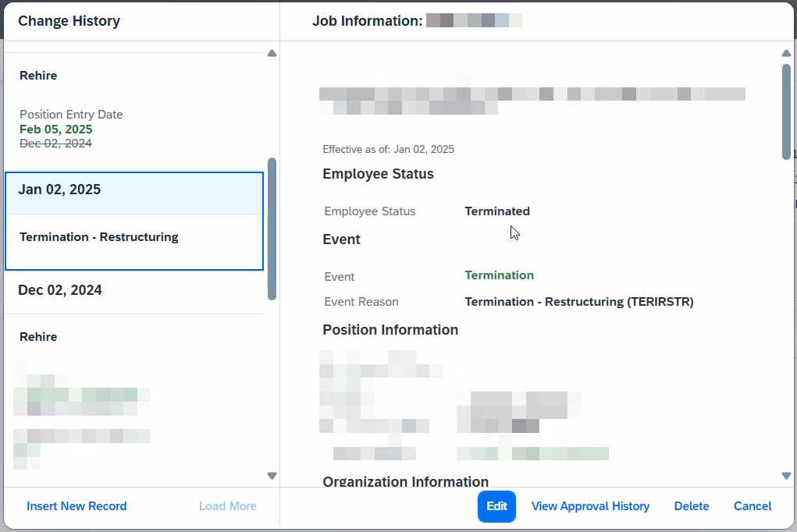
Task: Click the Feb 05, 2025 position entry date
Action: 56,129
